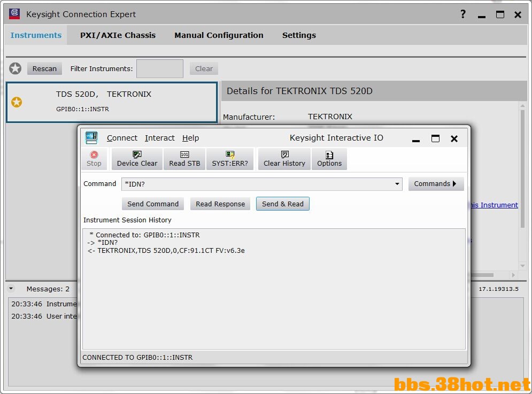Switch to the PXI/AXIe Chassis tab

[118, 35]
